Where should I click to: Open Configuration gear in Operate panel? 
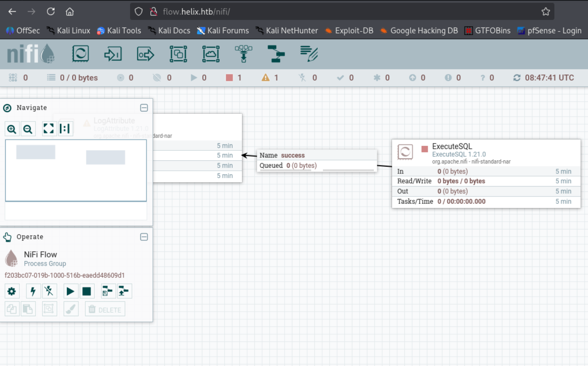click(12, 291)
